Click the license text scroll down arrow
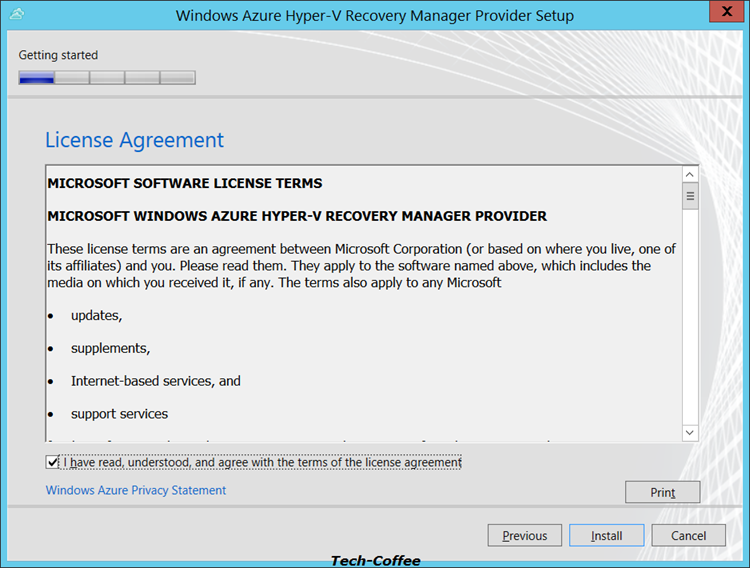This screenshot has height=568, width=750. 690,433
